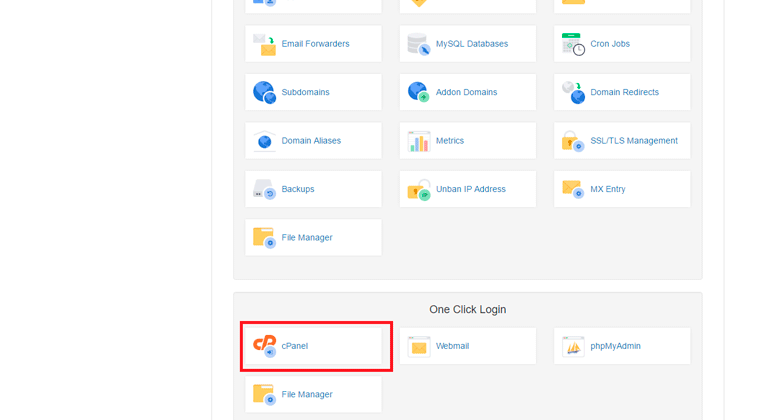Click the Metrics bar chart icon

(x=419, y=141)
